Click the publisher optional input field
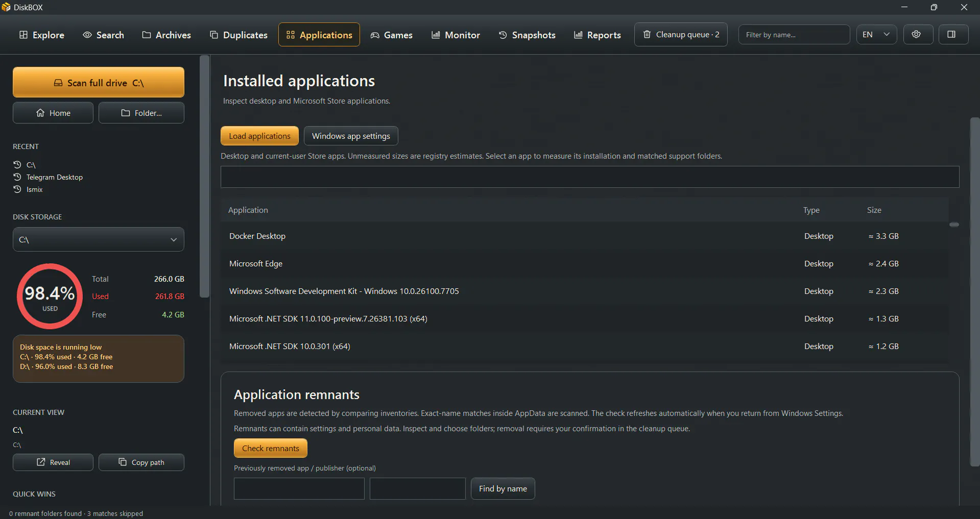The width and height of the screenshot is (980, 519). (x=418, y=488)
